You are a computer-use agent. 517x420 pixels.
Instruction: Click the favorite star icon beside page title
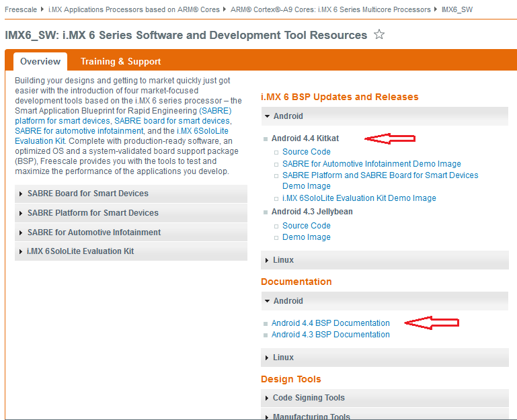[379, 34]
